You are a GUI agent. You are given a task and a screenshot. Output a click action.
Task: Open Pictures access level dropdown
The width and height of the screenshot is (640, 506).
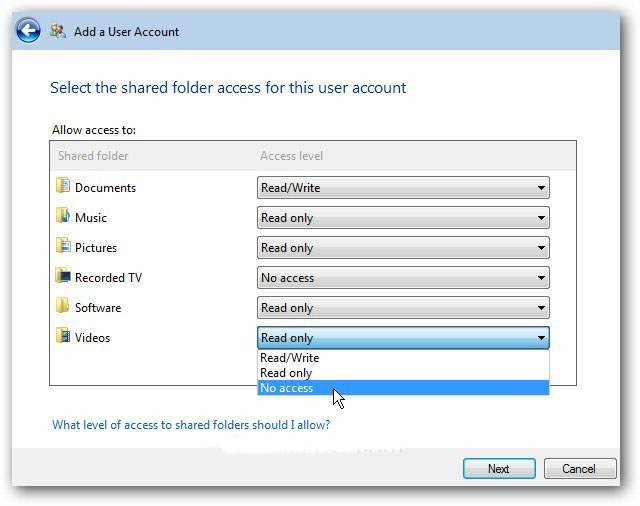pos(403,248)
